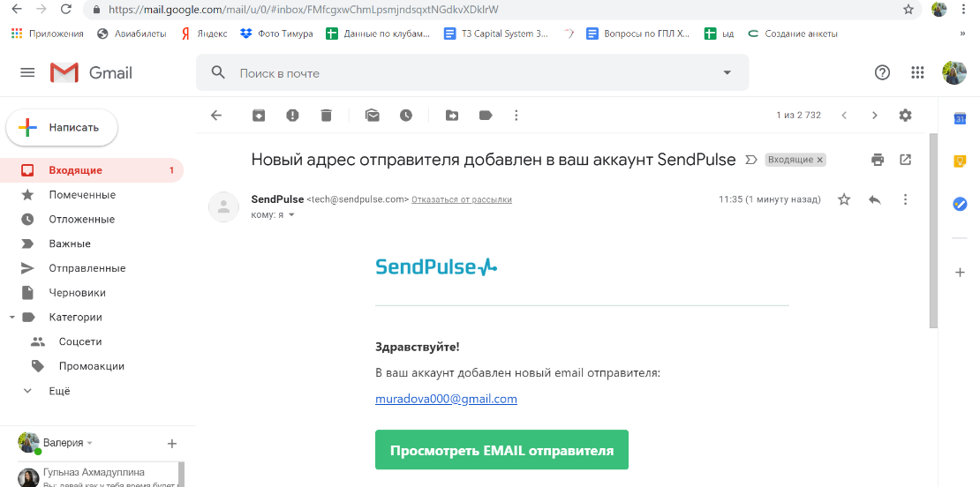Image resolution: width=980 pixels, height=487 pixels.
Task: Toggle the main menu hamburger button
Action: coord(27,72)
